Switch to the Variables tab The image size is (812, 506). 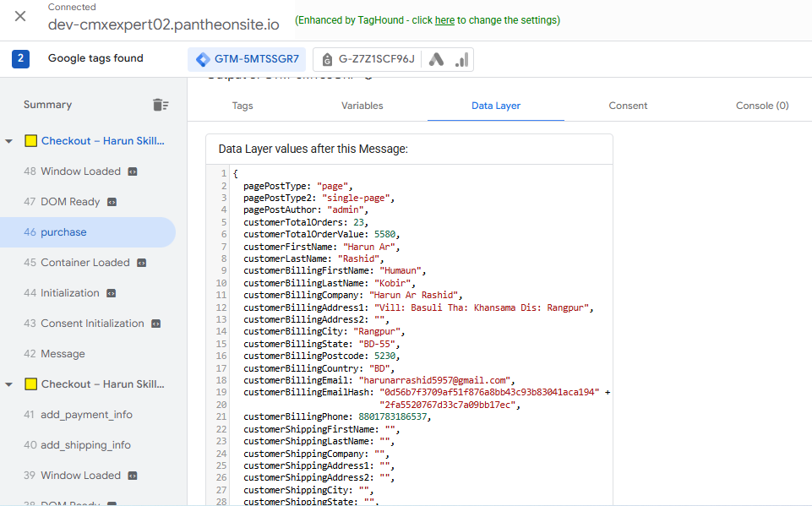coord(362,106)
